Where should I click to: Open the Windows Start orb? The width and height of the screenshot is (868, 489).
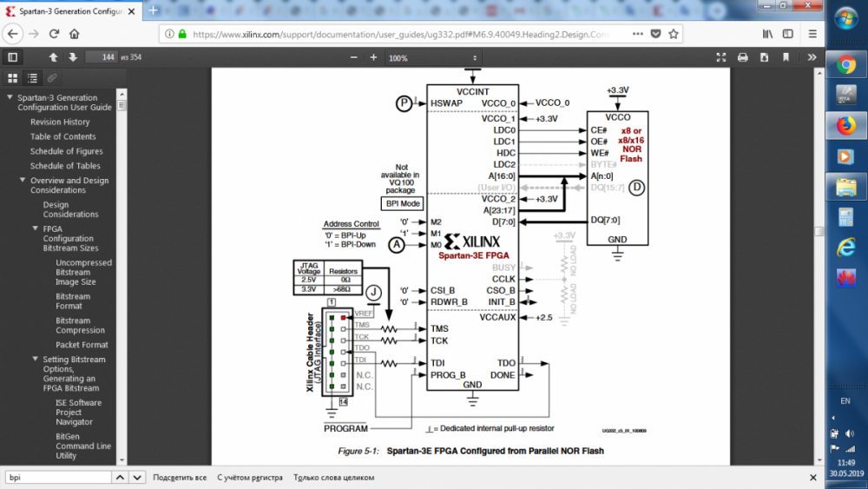[845, 19]
